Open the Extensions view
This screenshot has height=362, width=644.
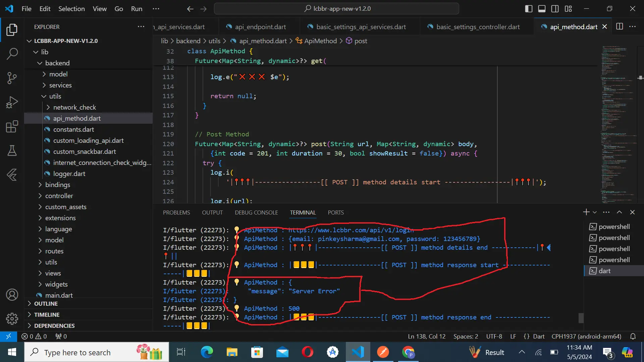point(12,127)
